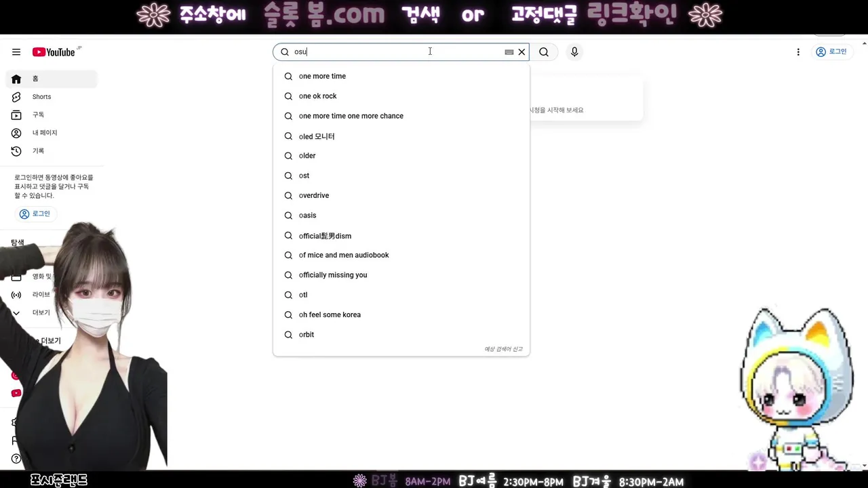The image size is (868, 488).
Task: Click the live broadcast icon in sidebar
Action: pyautogui.click(x=16, y=295)
